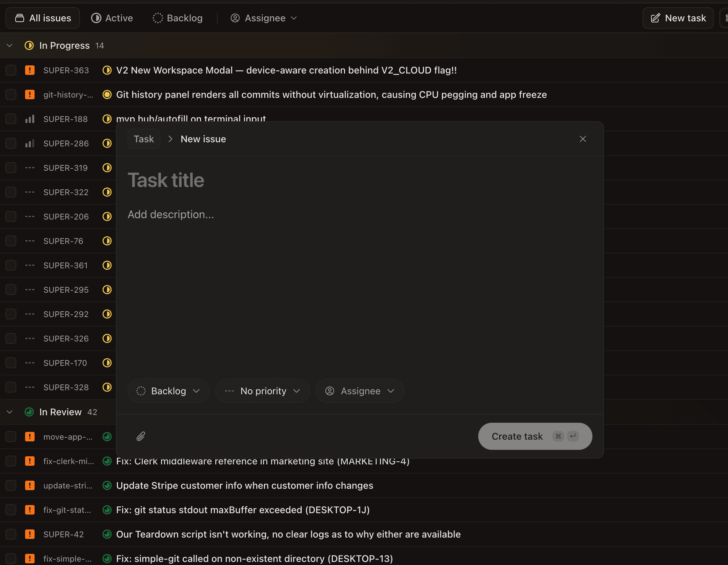Switch to the Backlog tab

tap(178, 18)
